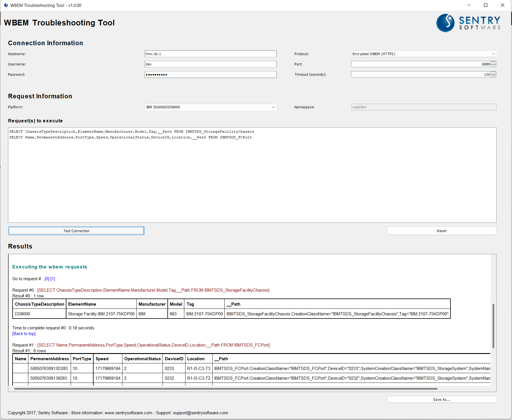Click the second SELECT line for FCPort
Image resolution: width=512 pixels, height=420 pixels.
pos(131,137)
